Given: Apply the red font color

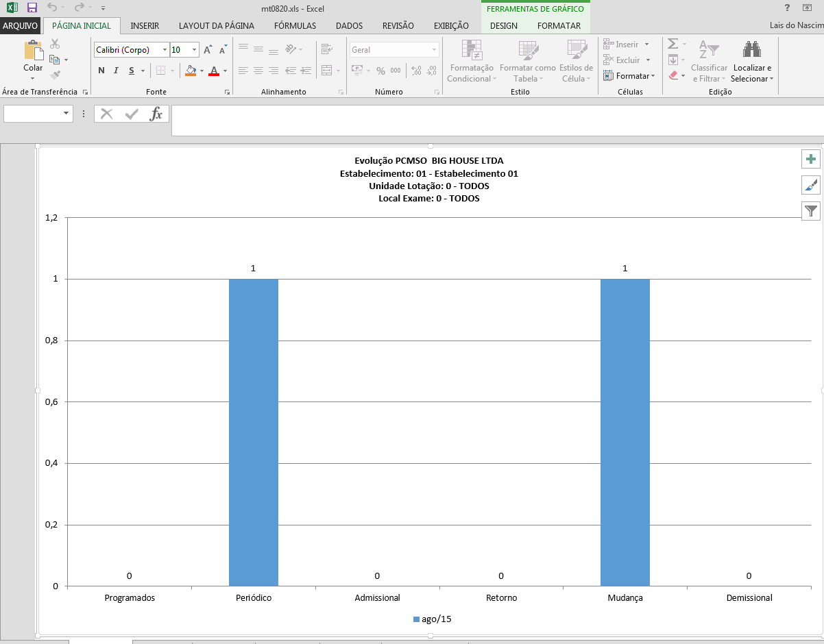Looking at the screenshot, I should tap(214, 71).
